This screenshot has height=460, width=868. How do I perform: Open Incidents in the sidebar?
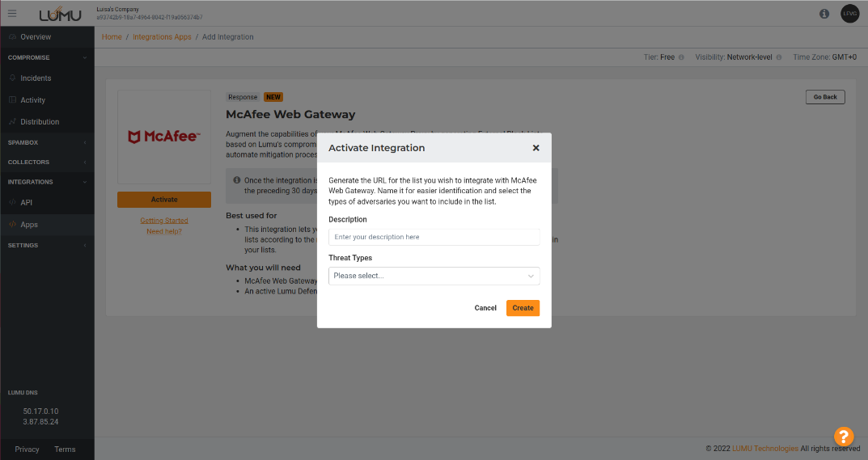point(36,78)
